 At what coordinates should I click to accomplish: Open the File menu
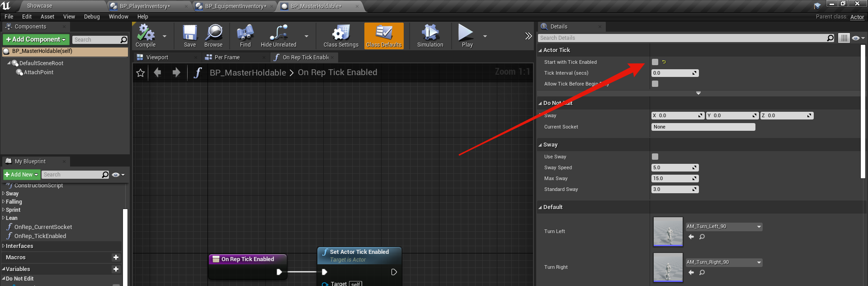point(9,17)
